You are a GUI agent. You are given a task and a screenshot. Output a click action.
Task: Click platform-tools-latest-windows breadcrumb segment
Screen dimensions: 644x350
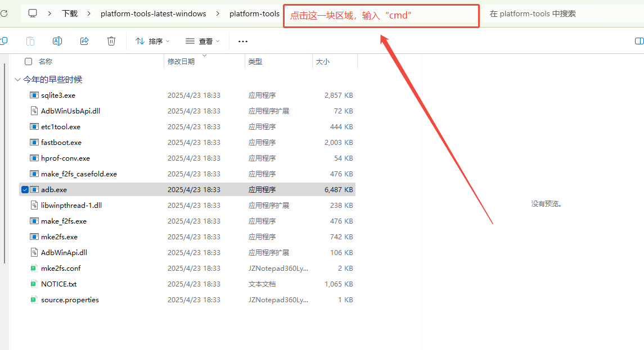[x=154, y=13]
